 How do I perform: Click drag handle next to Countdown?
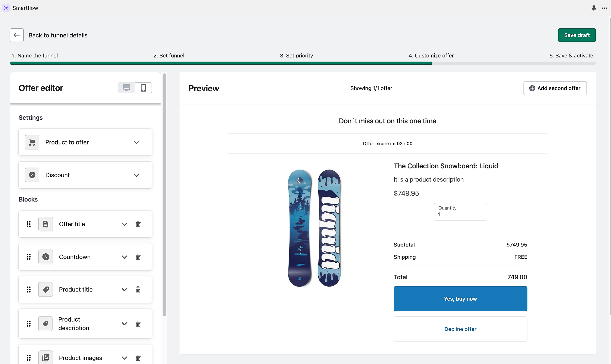click(29, 257)
